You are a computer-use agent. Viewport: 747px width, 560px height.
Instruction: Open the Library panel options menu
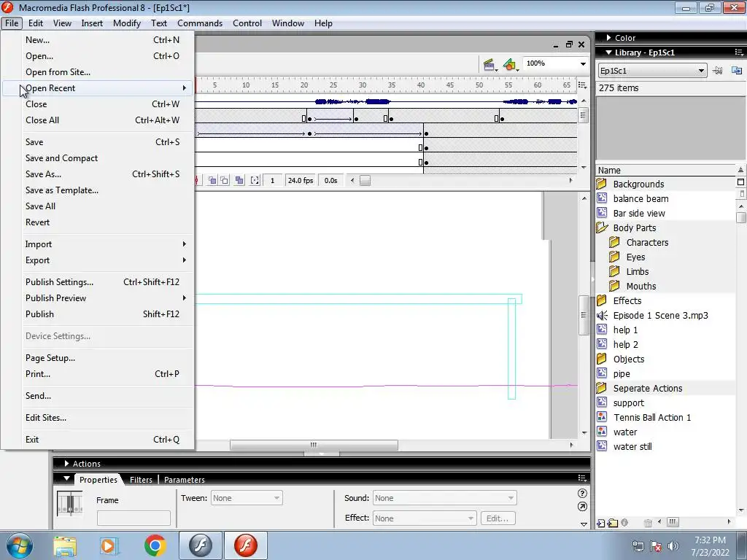739,52
